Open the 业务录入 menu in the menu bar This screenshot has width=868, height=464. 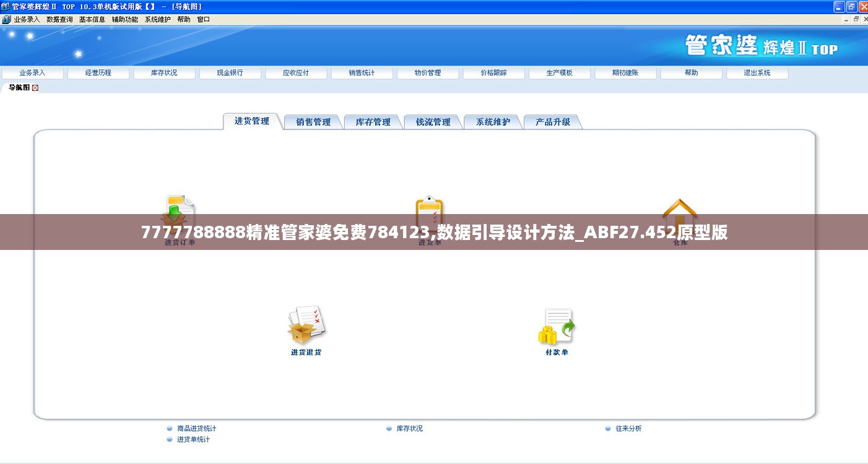27,19
